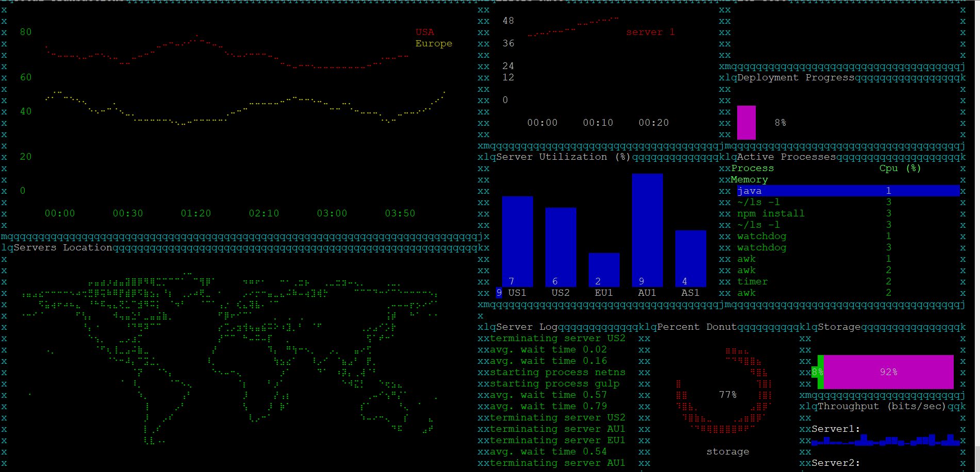The image size is (980, 472).
Task: Click the 77% donut chart center
Action: tap(727, 395)
